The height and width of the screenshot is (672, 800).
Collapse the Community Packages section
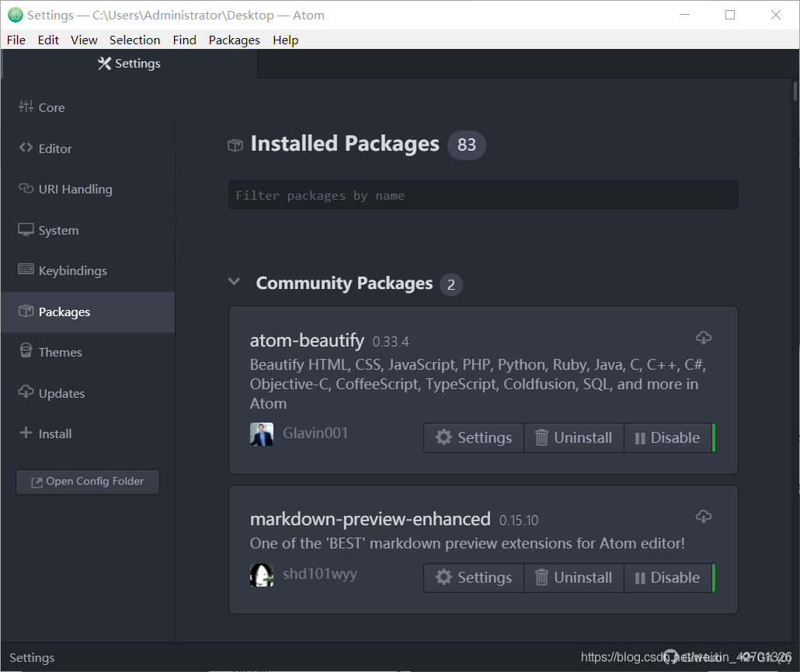coord(235,282)
